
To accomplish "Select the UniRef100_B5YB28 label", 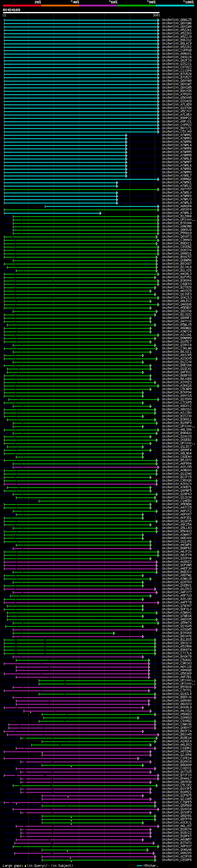I will click(177, 687).
